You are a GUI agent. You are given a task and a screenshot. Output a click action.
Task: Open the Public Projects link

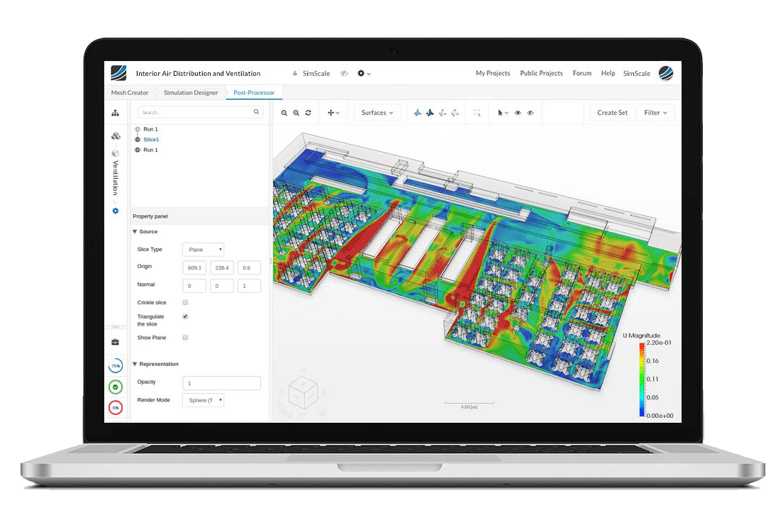[x=541, y=74]
